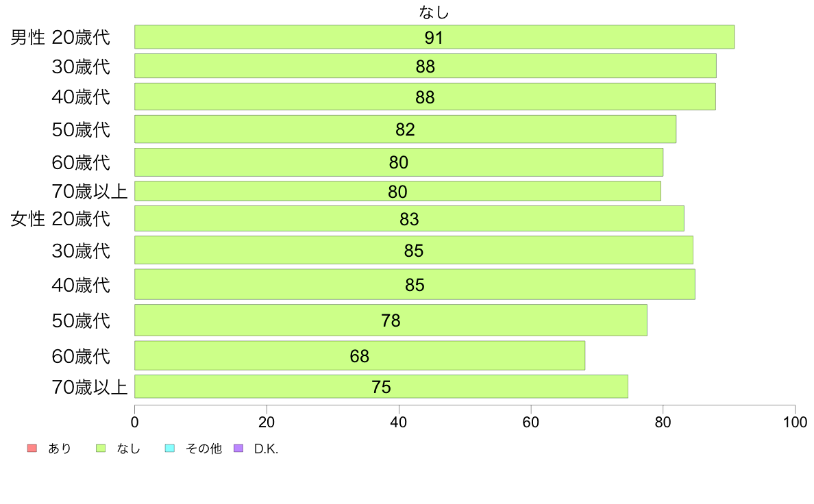Click the 100 tick on x-axis
Image resolution: width=814 pixels, height=504 pixels.
pyautogui.click(x=795, y=422)
